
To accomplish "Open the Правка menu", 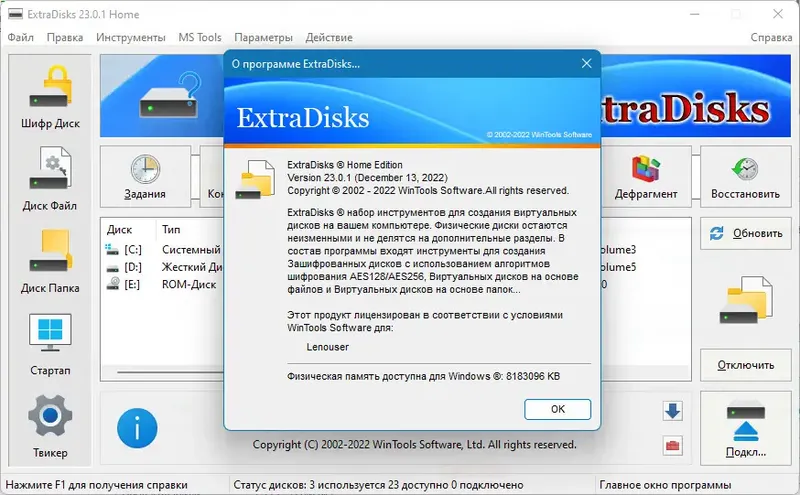I will pos(65,37).
